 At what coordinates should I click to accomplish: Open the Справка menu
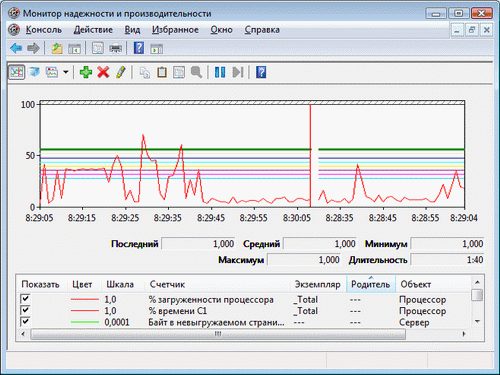click(262, 30)
